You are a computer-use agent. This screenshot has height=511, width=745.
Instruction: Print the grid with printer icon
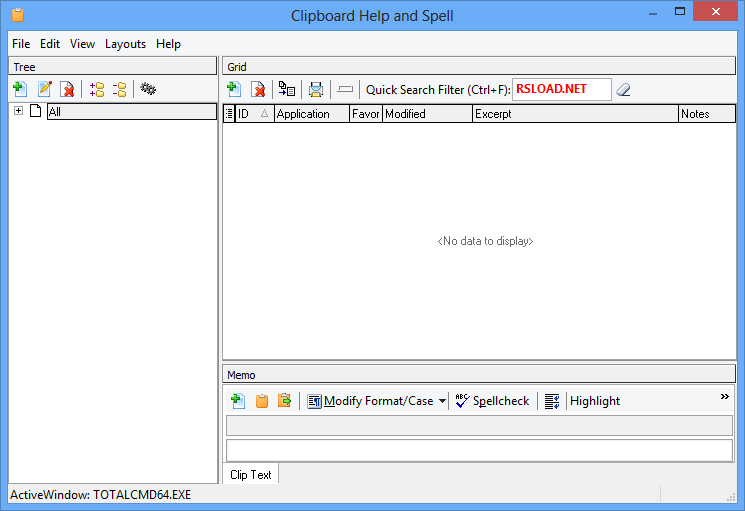pos(315,89)
